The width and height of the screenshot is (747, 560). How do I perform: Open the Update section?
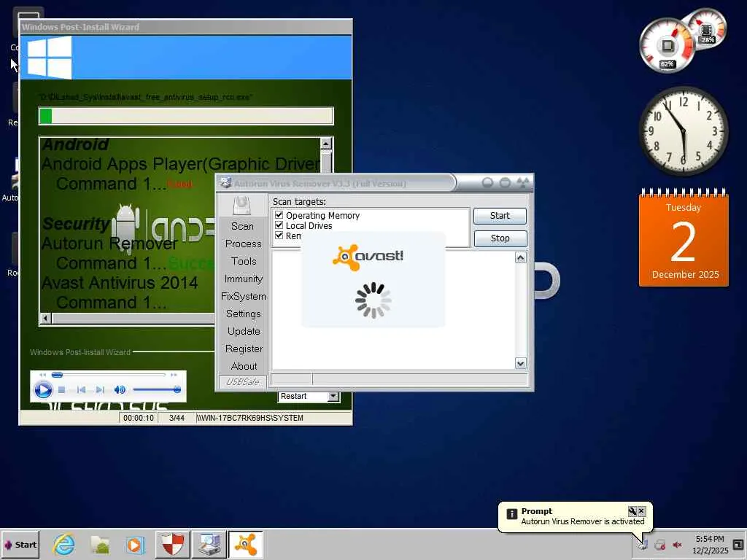point(244,332)
